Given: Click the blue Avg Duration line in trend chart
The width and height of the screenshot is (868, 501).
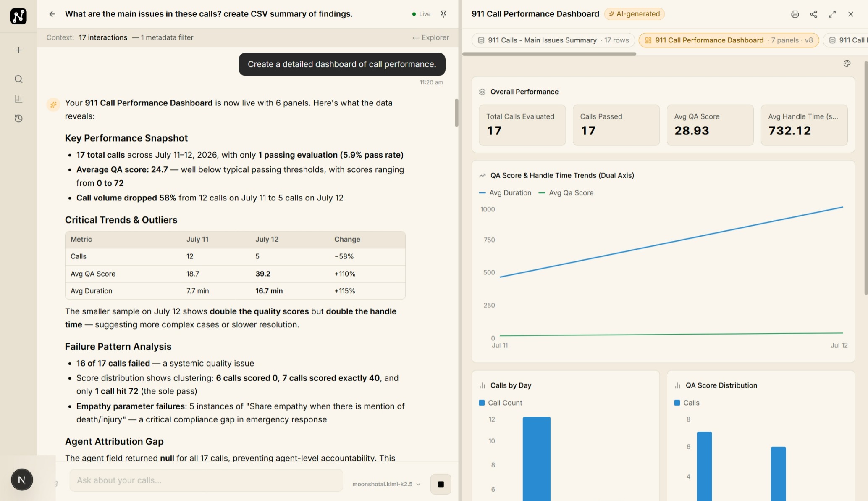Looking at the screenshot, I should (x=671, y=242).
